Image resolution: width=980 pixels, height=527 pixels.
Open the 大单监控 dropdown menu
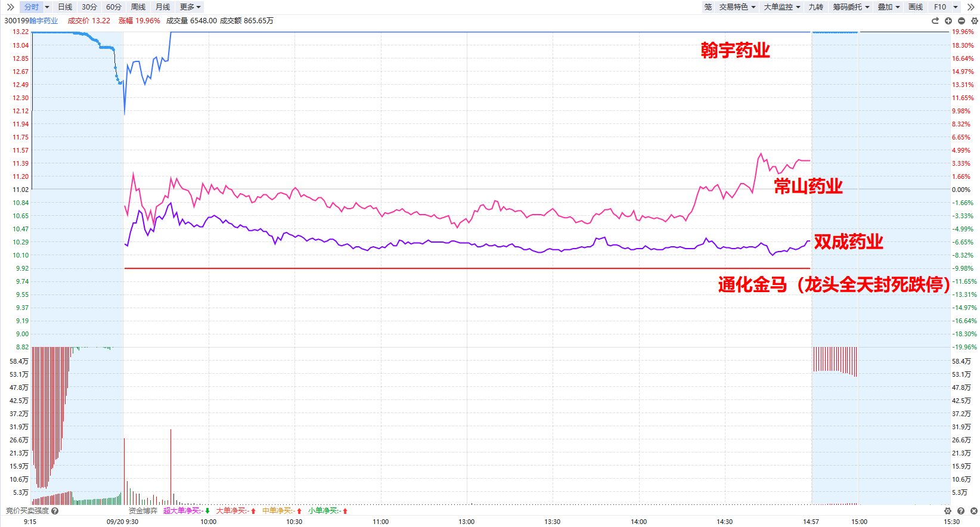(782, 7)
